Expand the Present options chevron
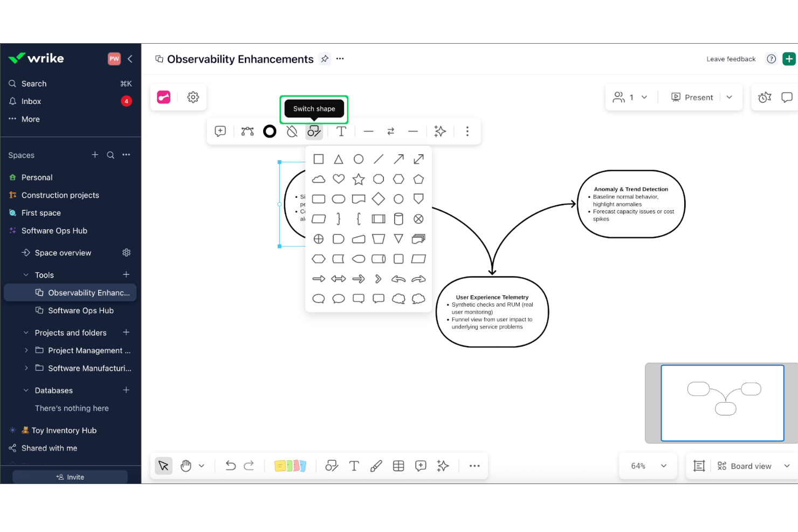Image resolution: width=798 pixels, height=532 pixels. coord(730,98)
